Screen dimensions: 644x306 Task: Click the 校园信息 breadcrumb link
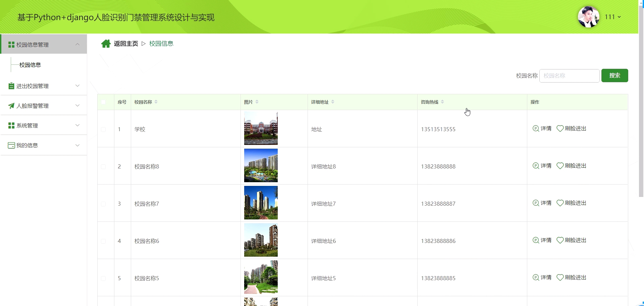tap(161, 44)
